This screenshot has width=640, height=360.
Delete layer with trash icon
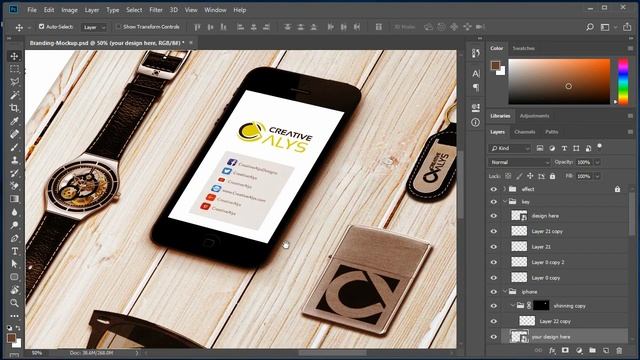[x=619, y=350]
